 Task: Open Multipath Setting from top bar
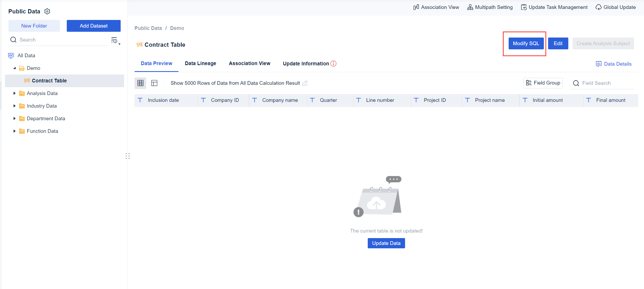(x=490, y=7)
